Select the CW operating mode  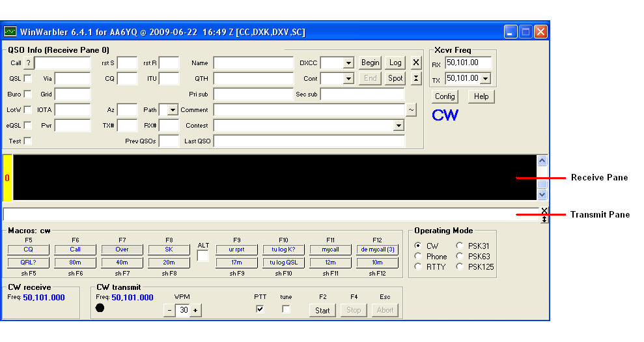tap(417, 246)
